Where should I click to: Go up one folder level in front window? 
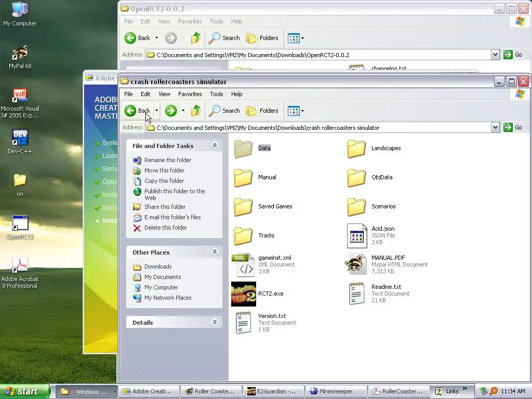[196, 111]
